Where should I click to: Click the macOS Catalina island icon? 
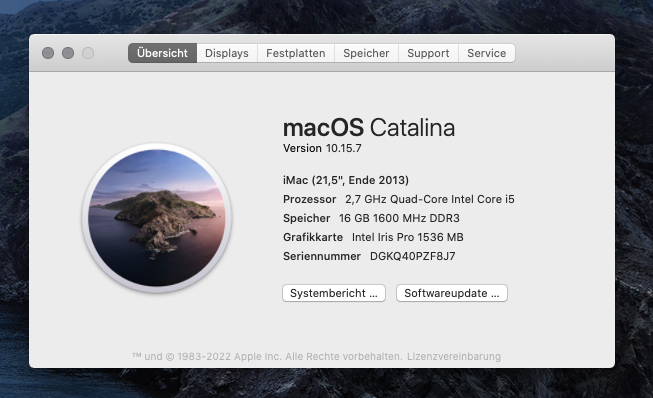tap(157, 218)
